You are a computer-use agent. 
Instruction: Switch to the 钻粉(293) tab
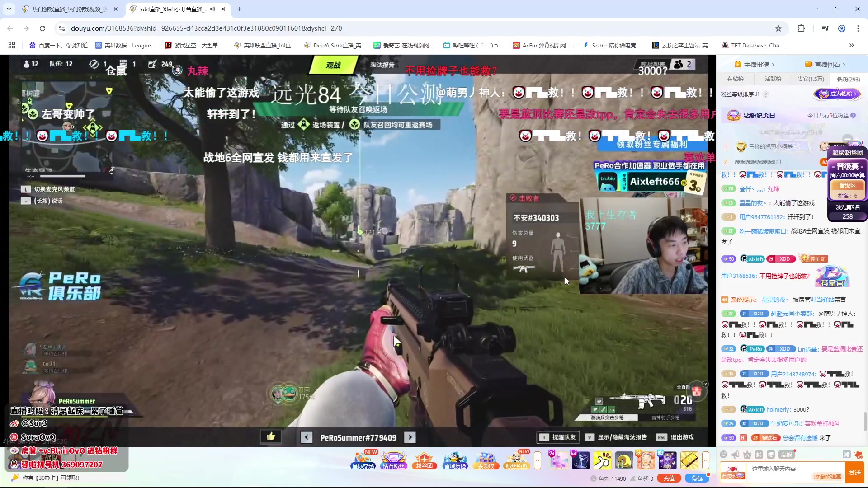point(849,80)
